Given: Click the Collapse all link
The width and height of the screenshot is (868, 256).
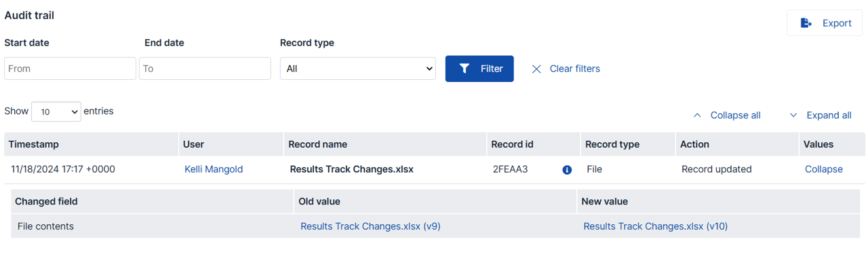Looking at the screenshot, I should tap(735, 115).
